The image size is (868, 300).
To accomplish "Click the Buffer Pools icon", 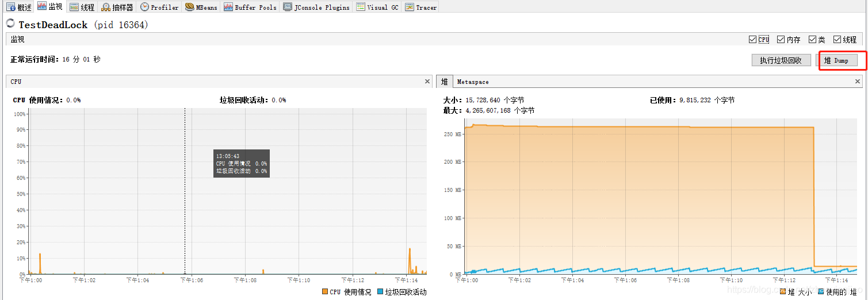I will click(228, 7).
